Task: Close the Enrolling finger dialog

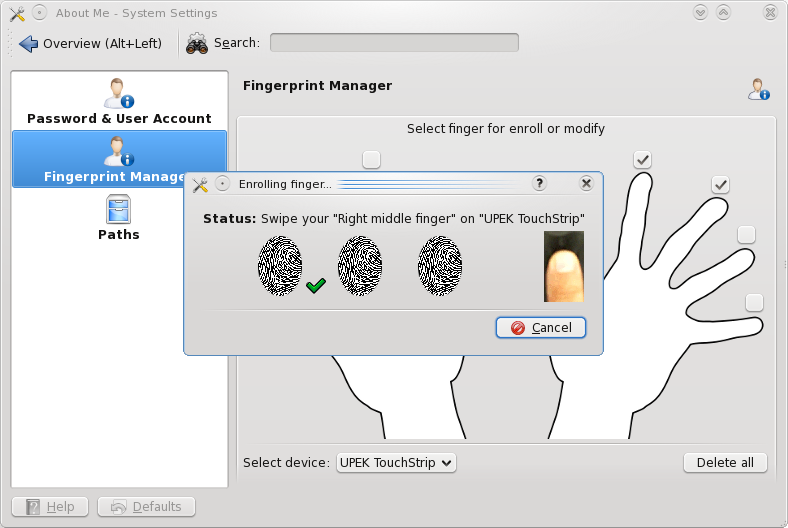Action: [586, 183]
